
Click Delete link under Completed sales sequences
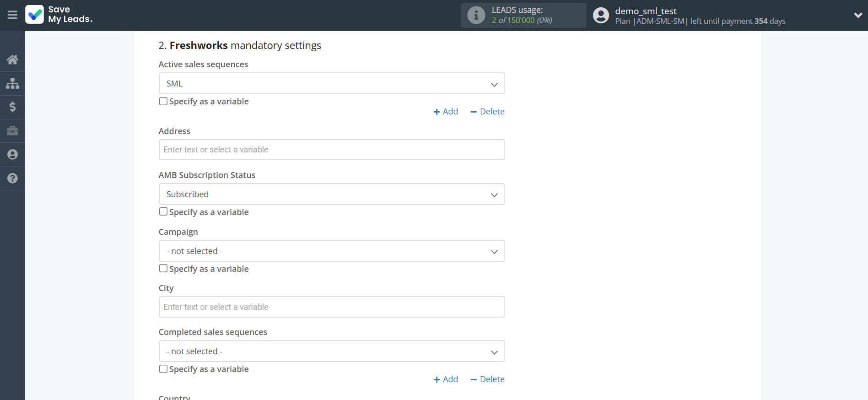[487, 379]
